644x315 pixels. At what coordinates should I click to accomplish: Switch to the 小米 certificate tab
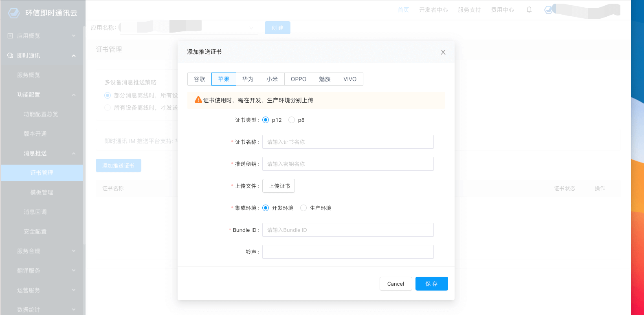tap(272, 79)
